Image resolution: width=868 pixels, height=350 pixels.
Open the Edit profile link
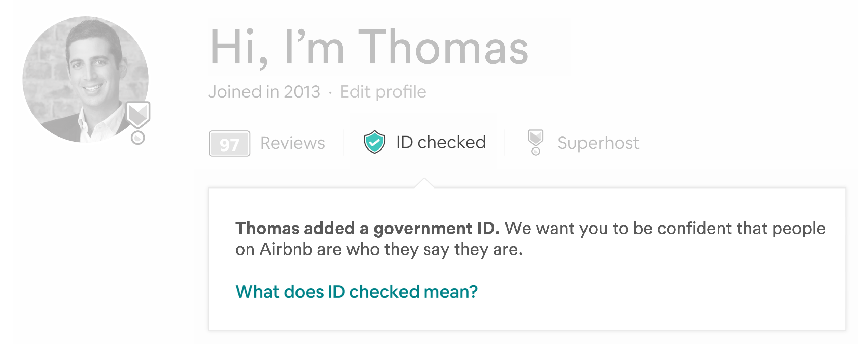click(383, 92)
